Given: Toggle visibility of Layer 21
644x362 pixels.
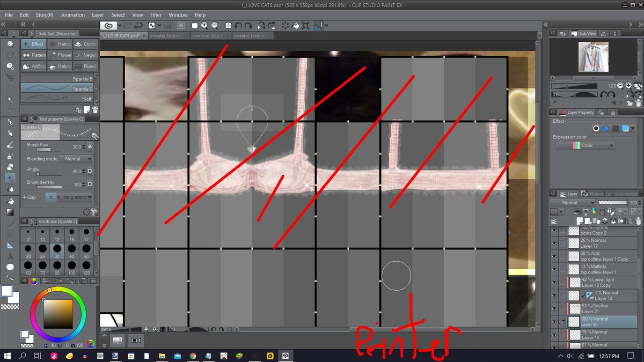Looking at the screenshot, I should pos(554,308).
